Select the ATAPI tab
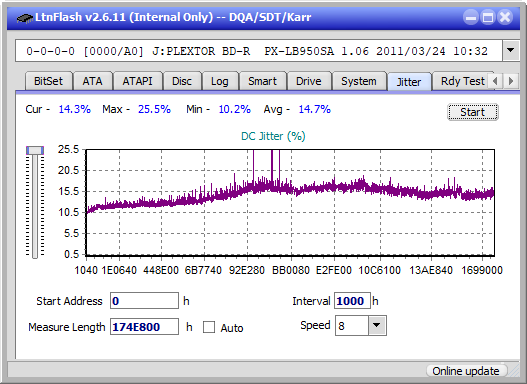Screen dimensions: 527x384 137,81
